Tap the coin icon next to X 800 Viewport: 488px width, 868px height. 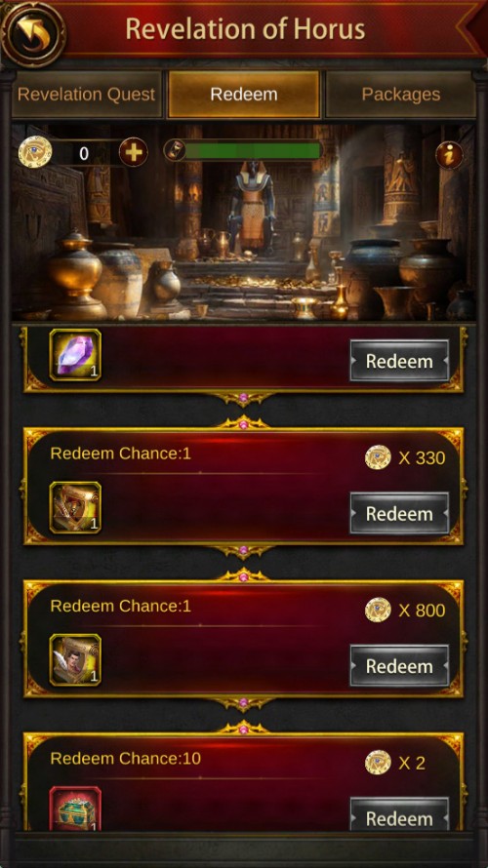378,610
